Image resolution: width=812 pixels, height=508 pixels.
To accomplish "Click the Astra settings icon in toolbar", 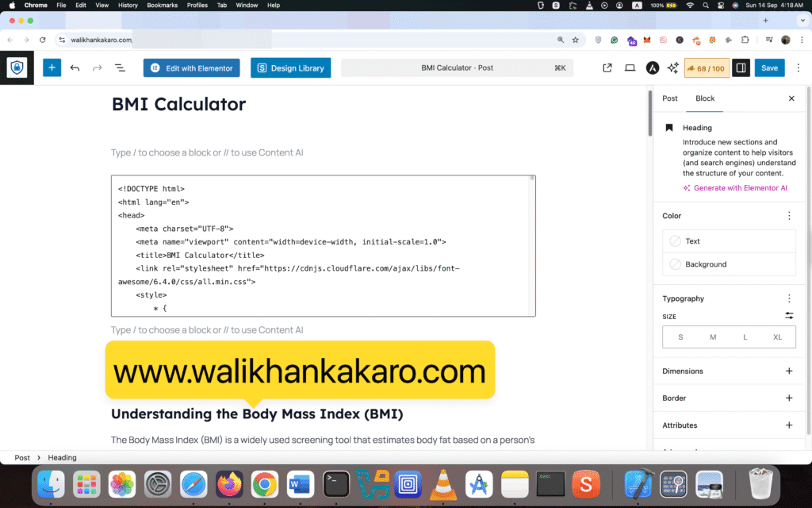I will click(652, 68).
